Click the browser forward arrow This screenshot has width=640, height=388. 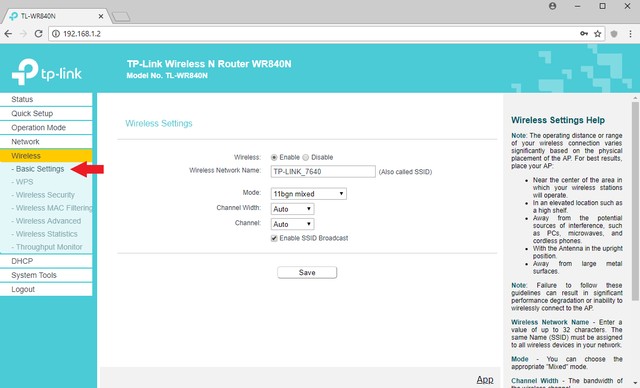point(23,34)
